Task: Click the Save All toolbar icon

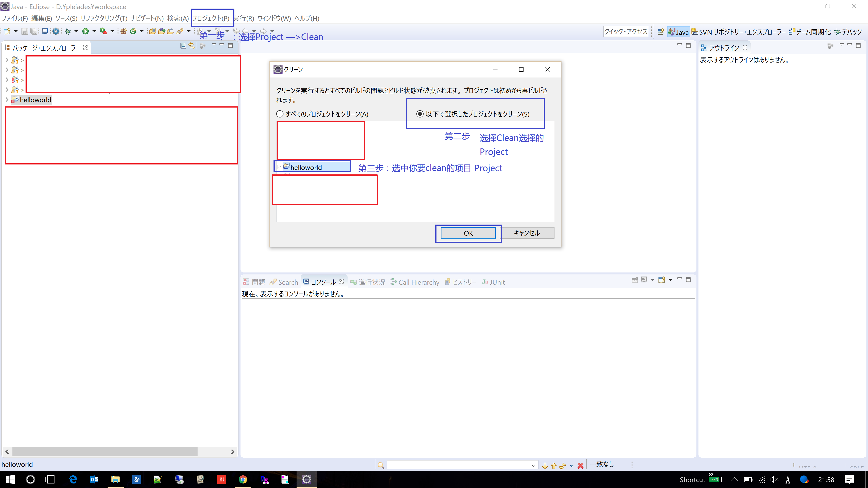Action: tap(34, 31)
